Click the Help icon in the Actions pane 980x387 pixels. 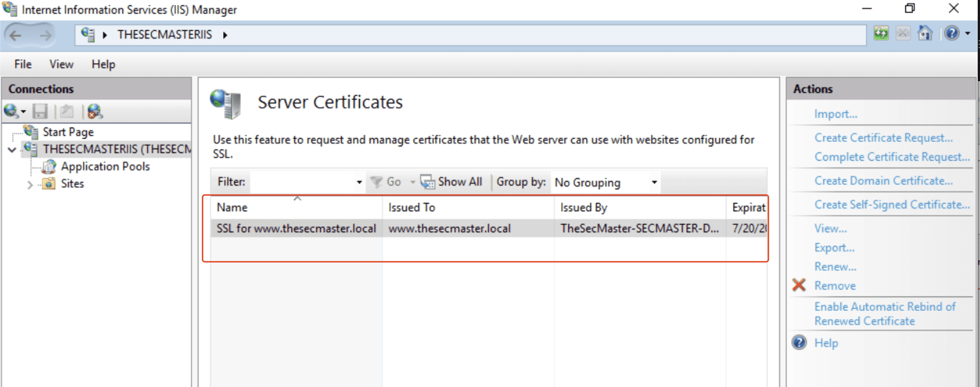pos(799,342)
